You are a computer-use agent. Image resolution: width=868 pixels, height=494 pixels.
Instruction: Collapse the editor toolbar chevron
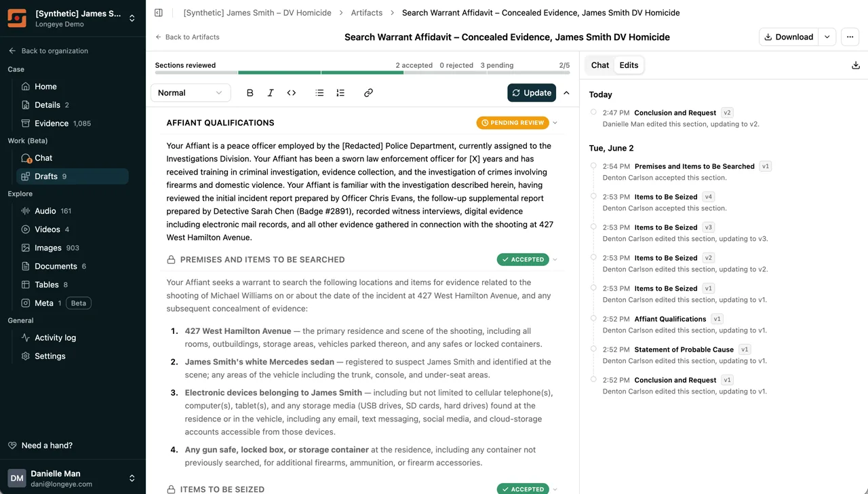click(566, 93)
